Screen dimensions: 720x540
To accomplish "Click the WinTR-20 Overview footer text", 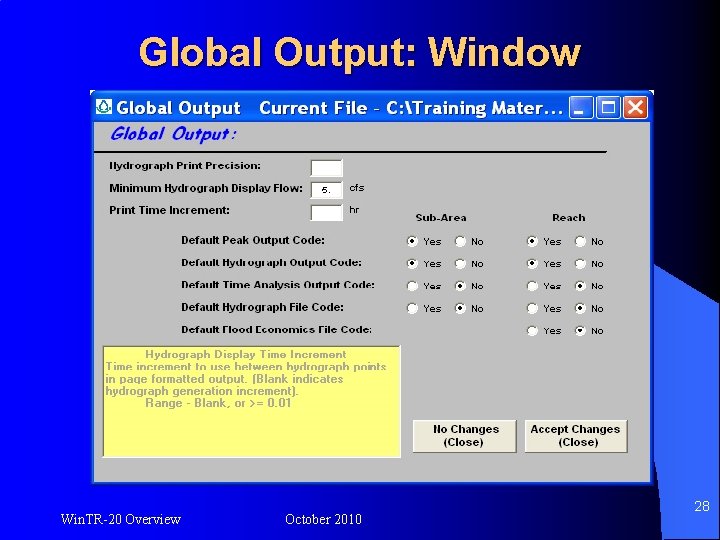I will (121, 519).
